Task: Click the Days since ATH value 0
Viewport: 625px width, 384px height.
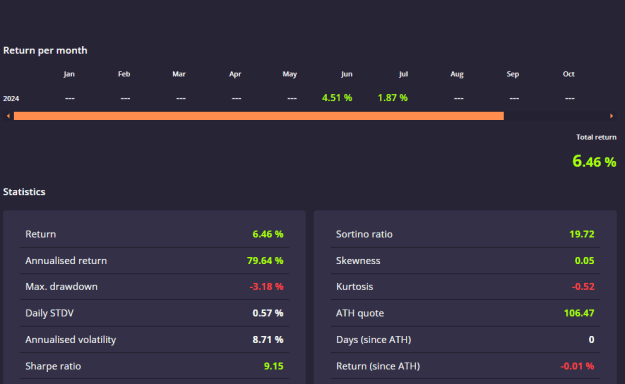Action: coord(592,340)
